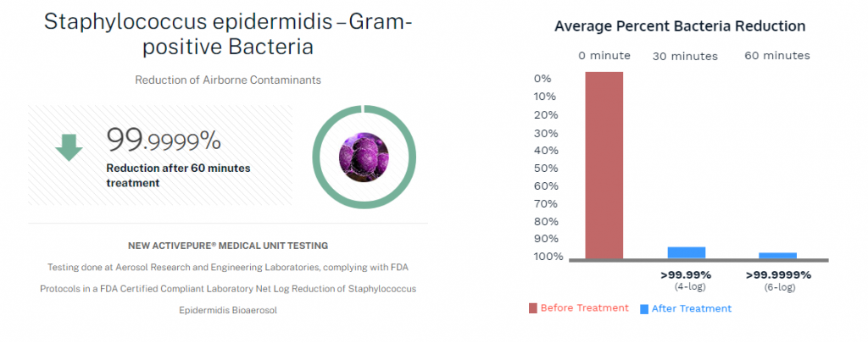
Task: Click the blue After Treatment legend swatch
Action: (644, 308)
